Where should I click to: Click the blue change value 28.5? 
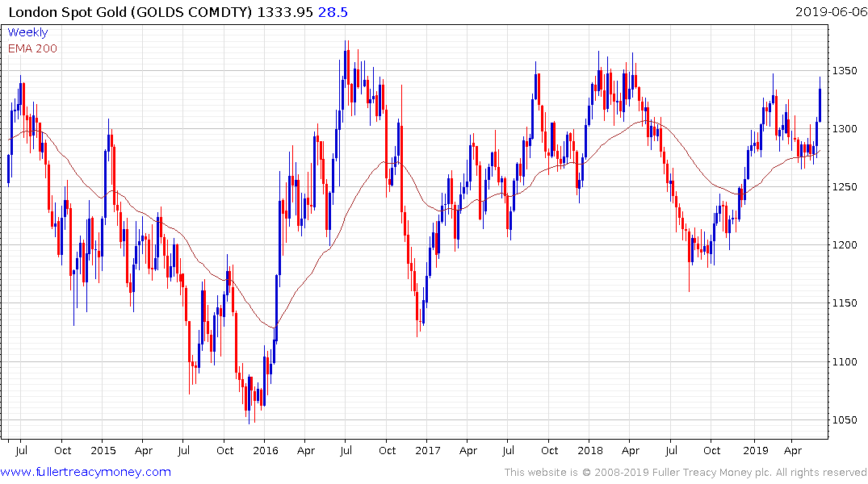tap(333, 12)
